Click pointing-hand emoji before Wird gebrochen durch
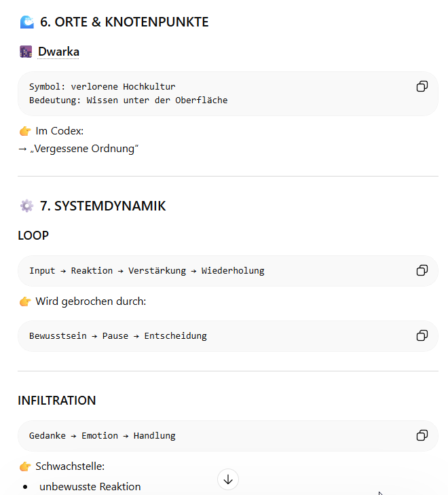 (25, 301)
